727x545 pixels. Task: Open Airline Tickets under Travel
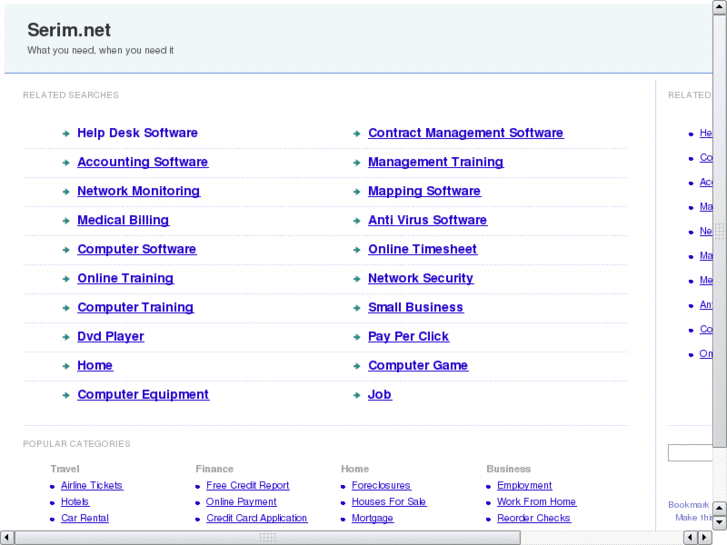[x=91, y=486]
